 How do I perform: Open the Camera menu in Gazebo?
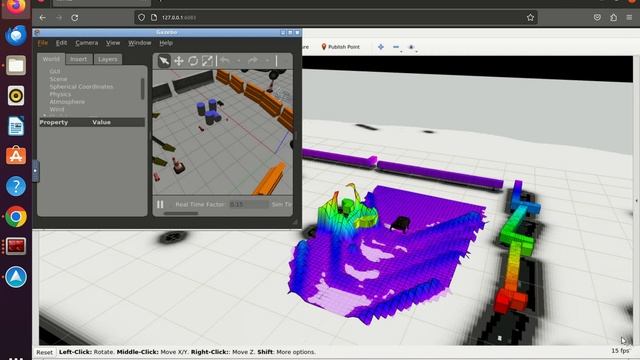pyautogui.click(x=87, y=43)
